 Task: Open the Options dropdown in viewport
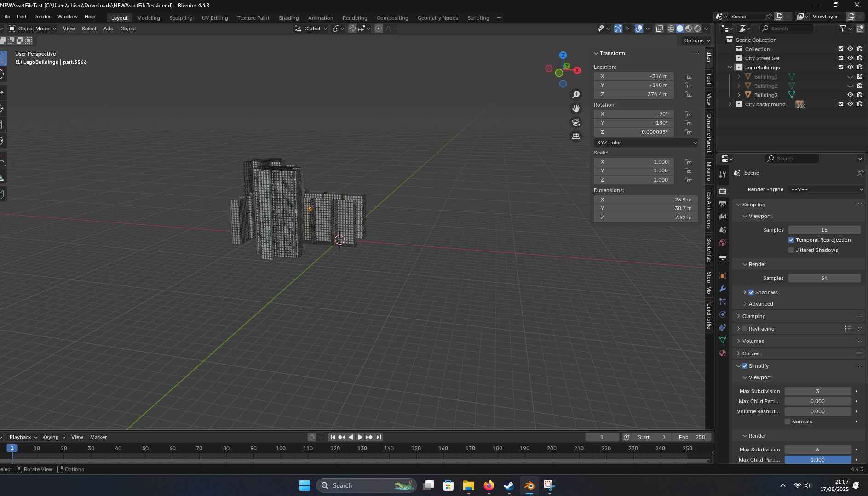696,40
